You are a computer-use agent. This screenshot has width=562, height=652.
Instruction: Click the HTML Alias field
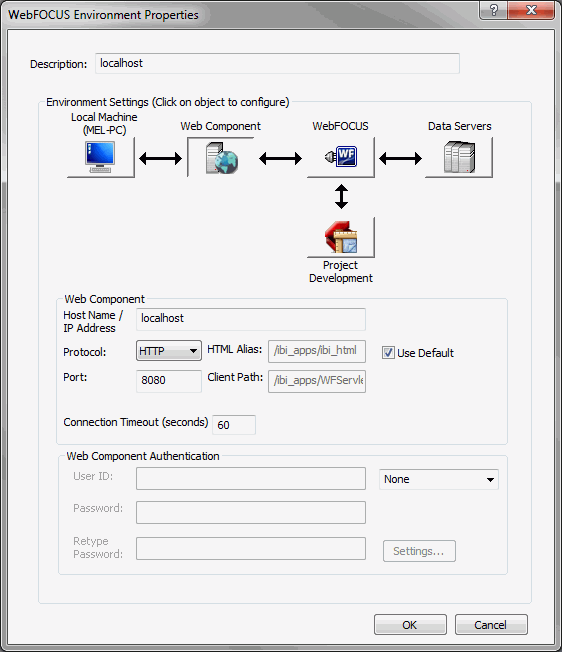pyautogui.click(x=317, y=351)
